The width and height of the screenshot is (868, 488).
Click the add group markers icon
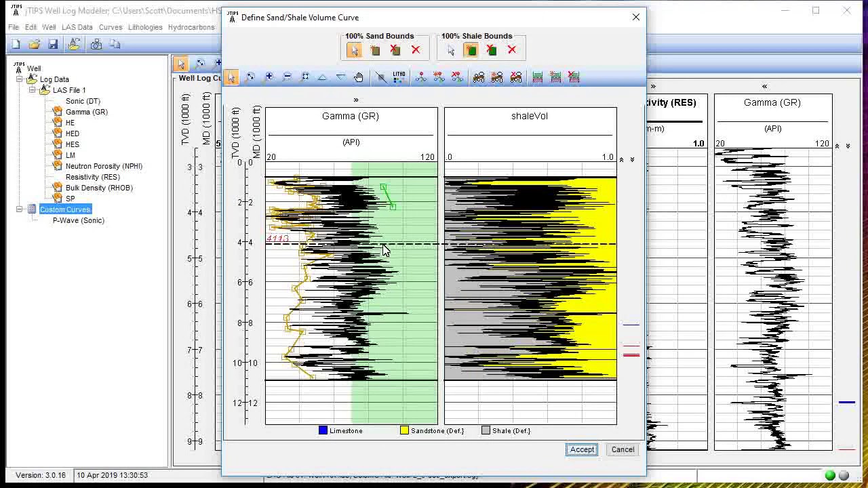click(497, 77)
